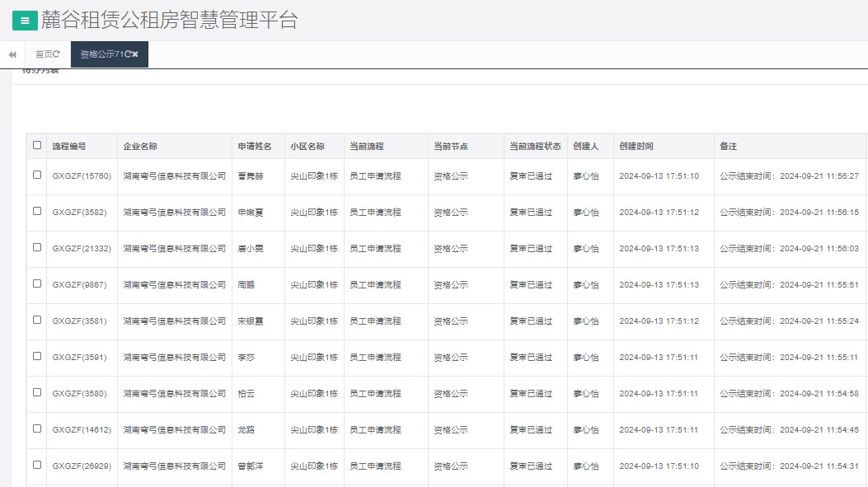868x487 pixels.
Task: Collapse tabs using the double-left arrow icon
Action: coord(12,54)
